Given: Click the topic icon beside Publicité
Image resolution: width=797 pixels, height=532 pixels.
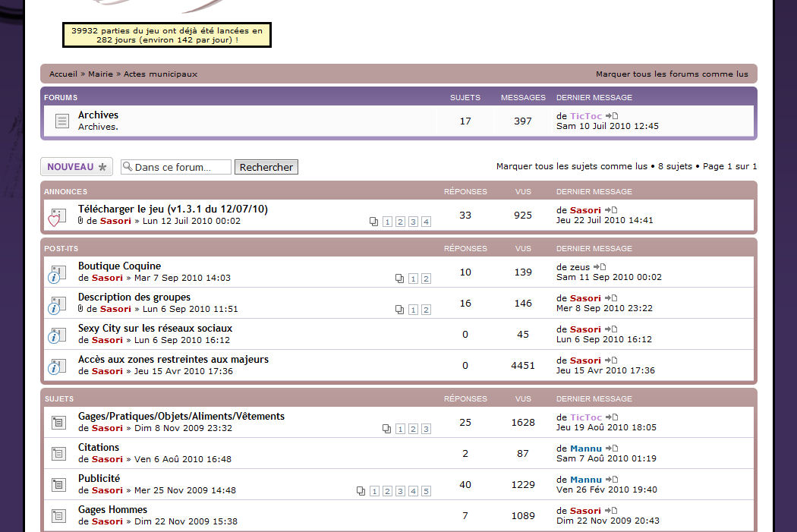Looking at the screenshot, I should coord(58,484).
